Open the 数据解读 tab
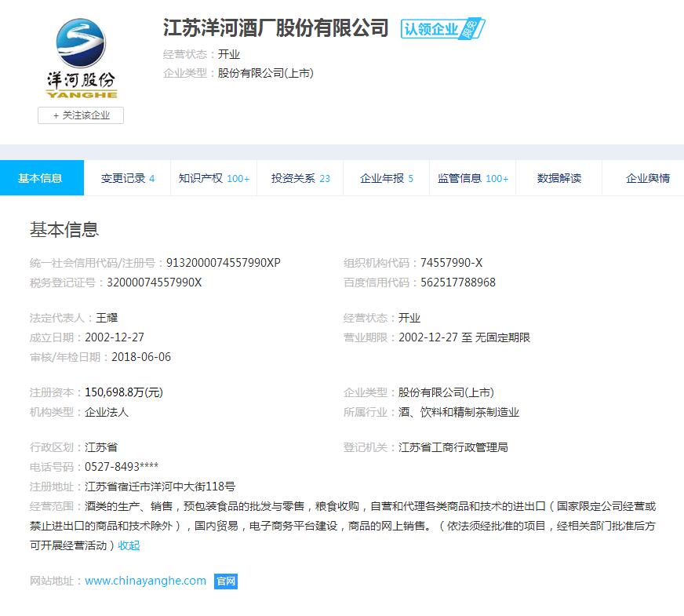This screenshot has height=616, width=684. pos(558,178)
